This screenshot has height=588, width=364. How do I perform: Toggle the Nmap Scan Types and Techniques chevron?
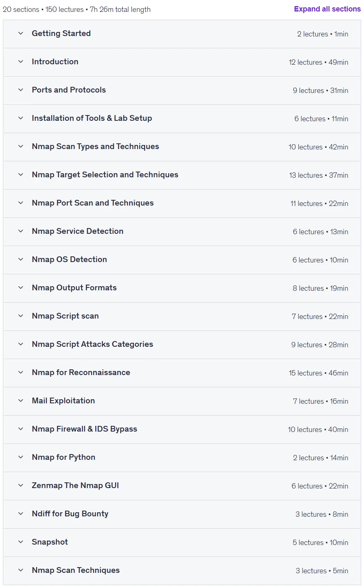[x=21, y=147]
